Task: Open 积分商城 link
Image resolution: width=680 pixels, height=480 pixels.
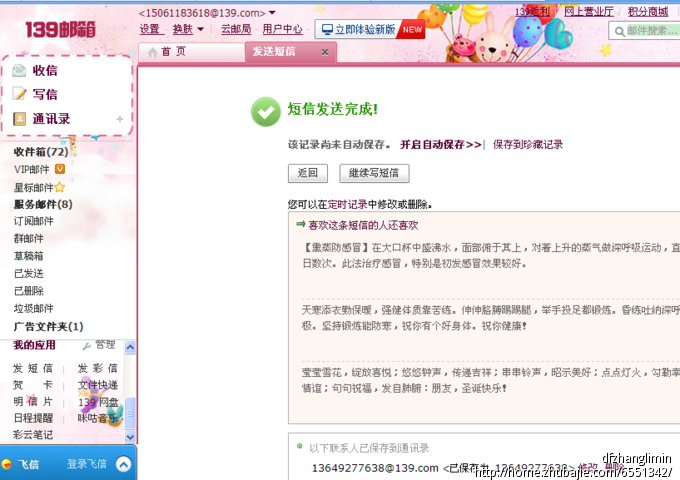Action: [x=648, y=12]
